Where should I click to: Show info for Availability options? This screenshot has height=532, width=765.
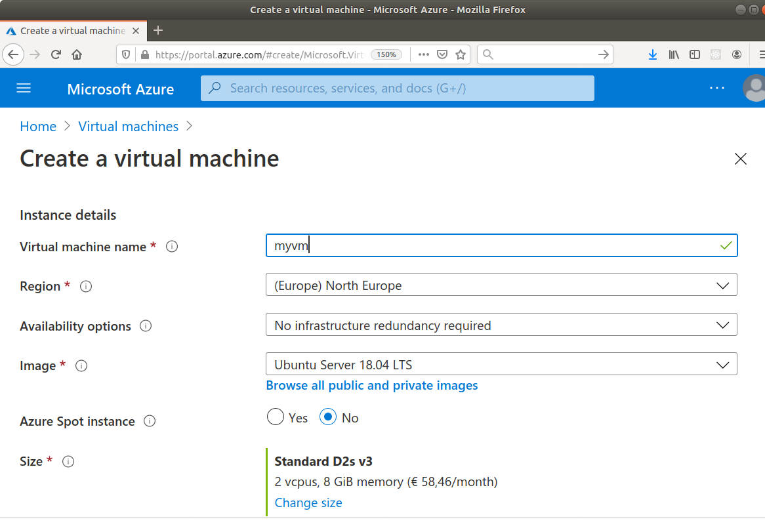pyautogui.click(x=146, y=326)
